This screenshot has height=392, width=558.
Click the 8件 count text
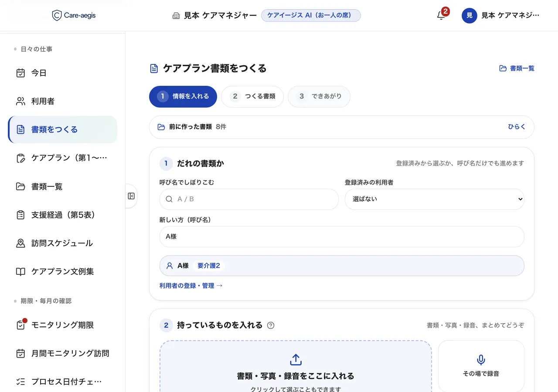coord(221,127)
